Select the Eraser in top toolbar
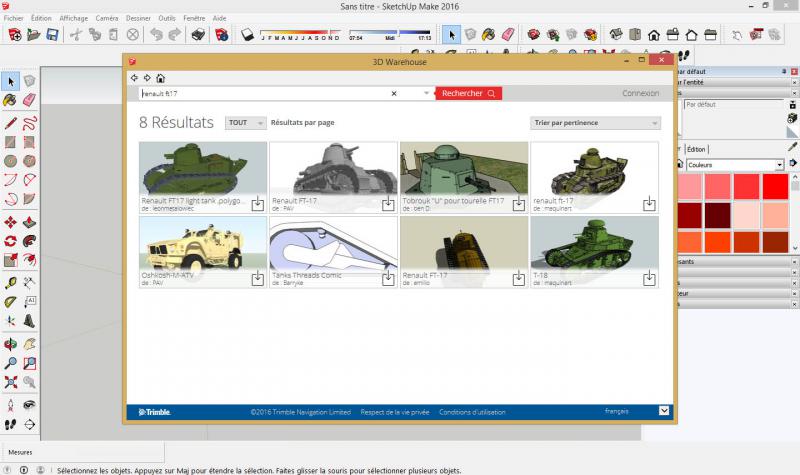This screenshot has height=475, width=800. pos(508,35)
